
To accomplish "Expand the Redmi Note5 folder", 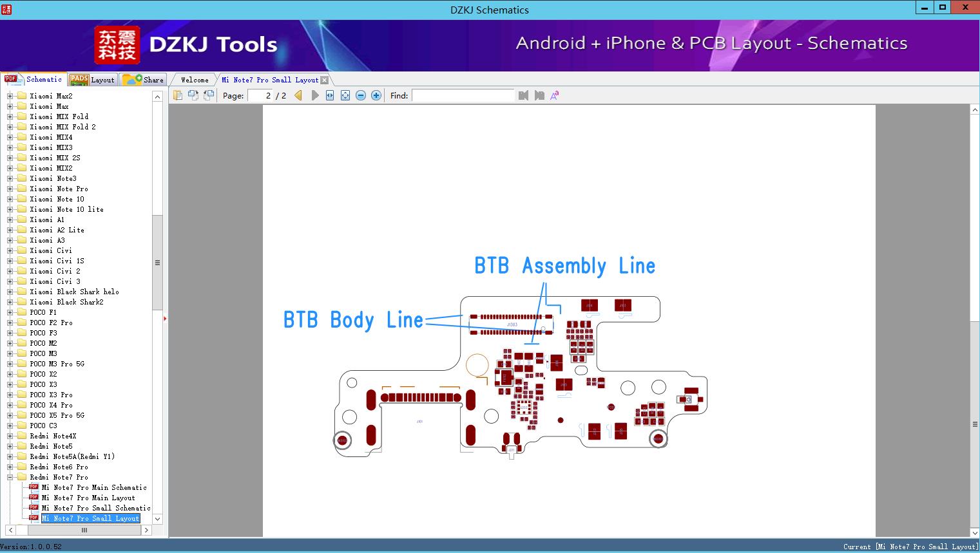I will (x=10, y=446).
